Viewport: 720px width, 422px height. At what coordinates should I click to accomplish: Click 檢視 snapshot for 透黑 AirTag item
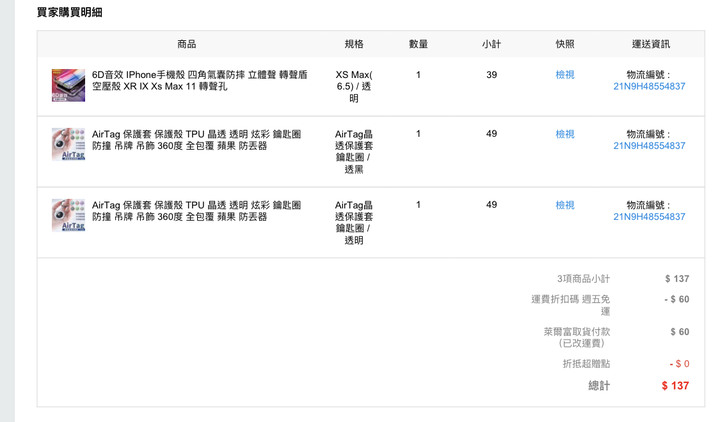(565, 134)
